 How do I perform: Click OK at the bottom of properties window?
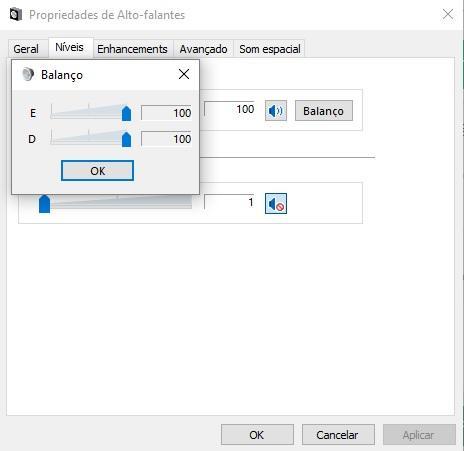(x=257, y=435)
